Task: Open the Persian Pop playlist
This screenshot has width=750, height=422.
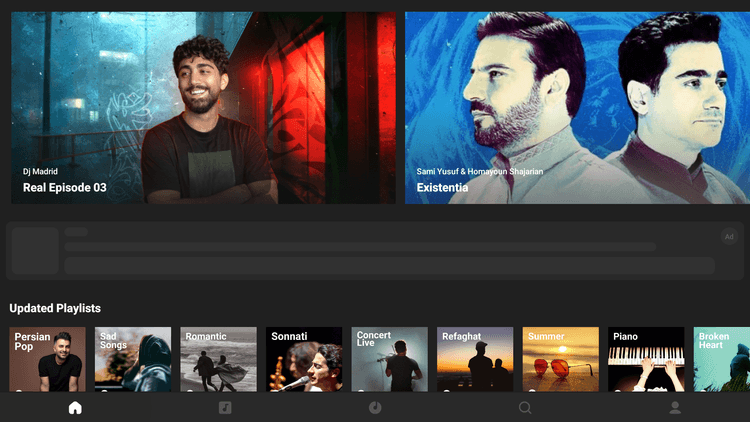Action: (x=47, y=359)
